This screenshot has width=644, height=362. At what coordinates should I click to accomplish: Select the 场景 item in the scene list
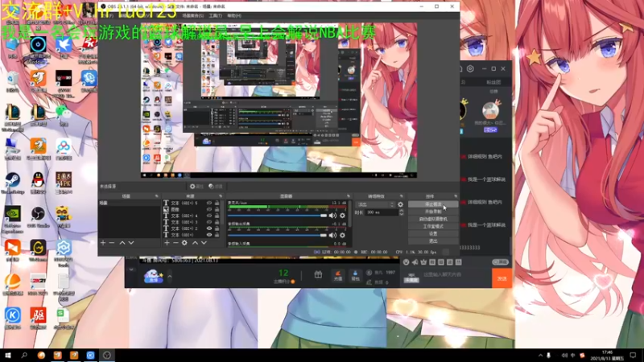[129, 204]
